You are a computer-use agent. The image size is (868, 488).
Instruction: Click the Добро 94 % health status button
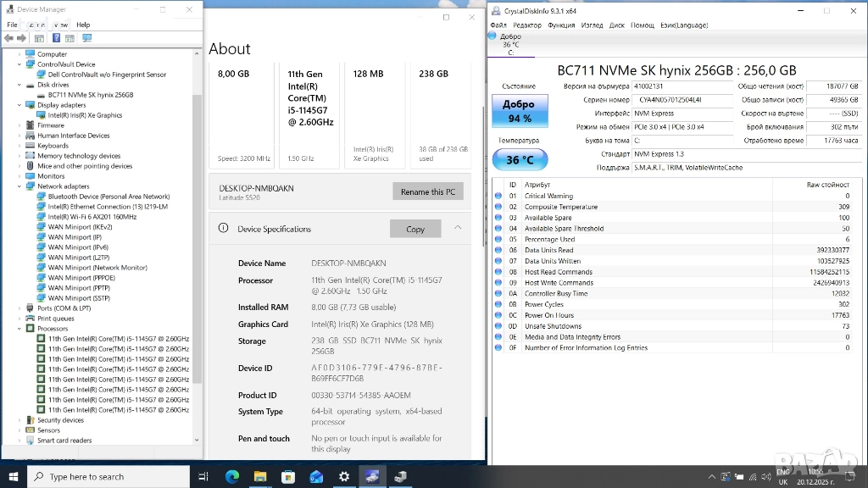(x=520, y=111)
